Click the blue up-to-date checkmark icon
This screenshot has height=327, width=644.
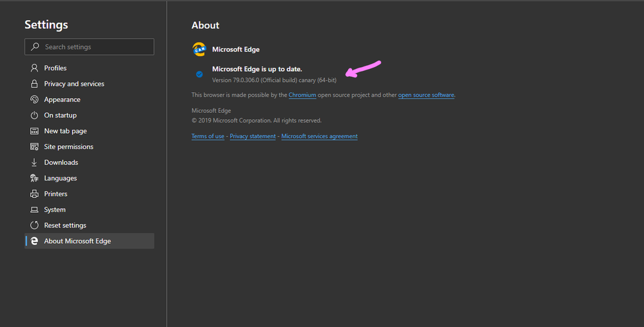tap(199, 74)
